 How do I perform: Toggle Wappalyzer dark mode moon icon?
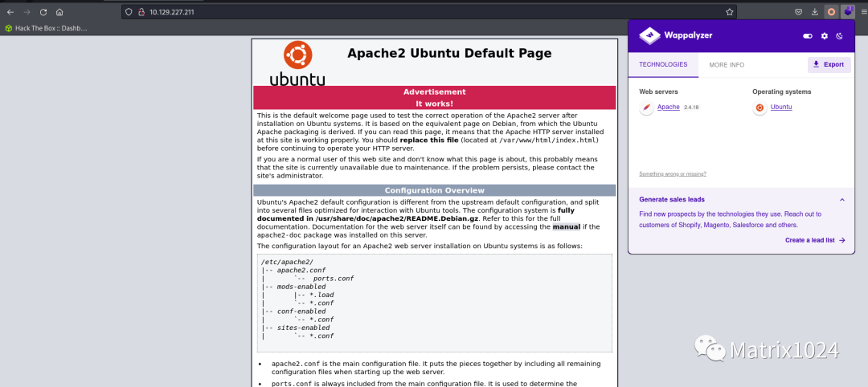(839, 36)
